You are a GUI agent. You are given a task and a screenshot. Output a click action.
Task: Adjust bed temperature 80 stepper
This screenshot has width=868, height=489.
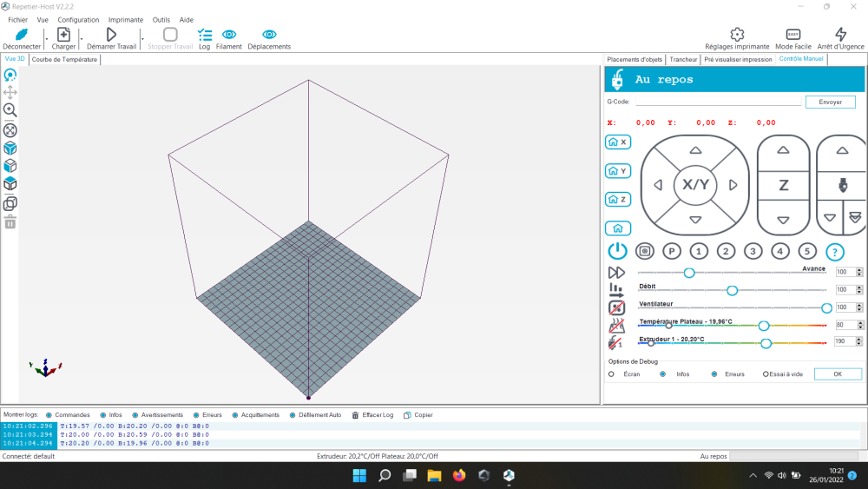coord(859,325)
